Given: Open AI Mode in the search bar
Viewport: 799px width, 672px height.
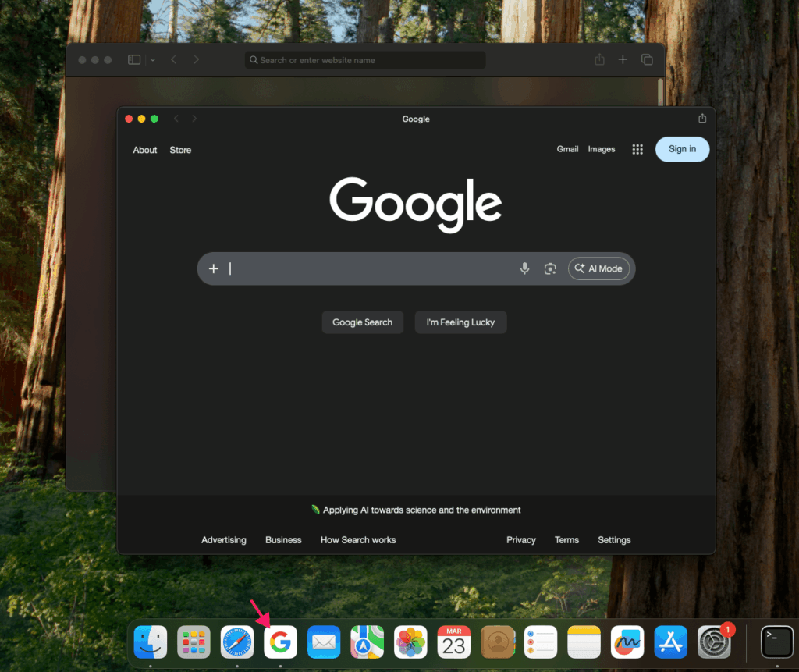Looking at the screenshot, I should 598,268.
